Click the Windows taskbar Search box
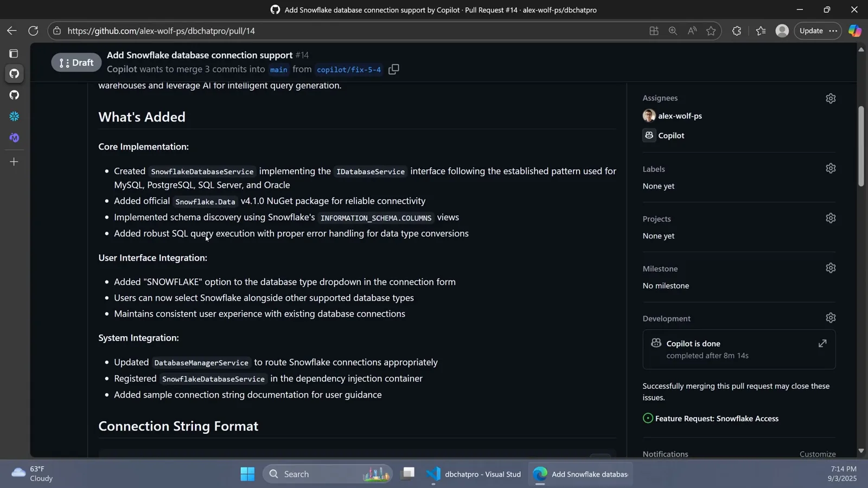 pos(327,474)
